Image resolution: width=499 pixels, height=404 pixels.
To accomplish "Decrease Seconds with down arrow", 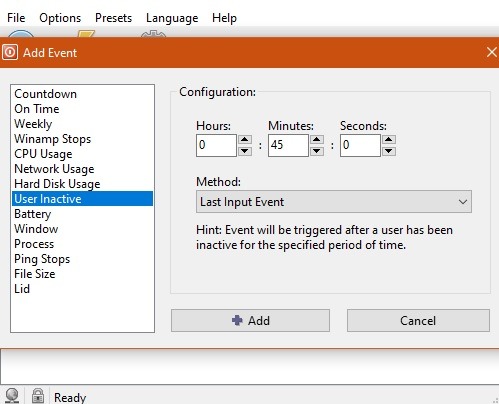I will click(389, 151).
